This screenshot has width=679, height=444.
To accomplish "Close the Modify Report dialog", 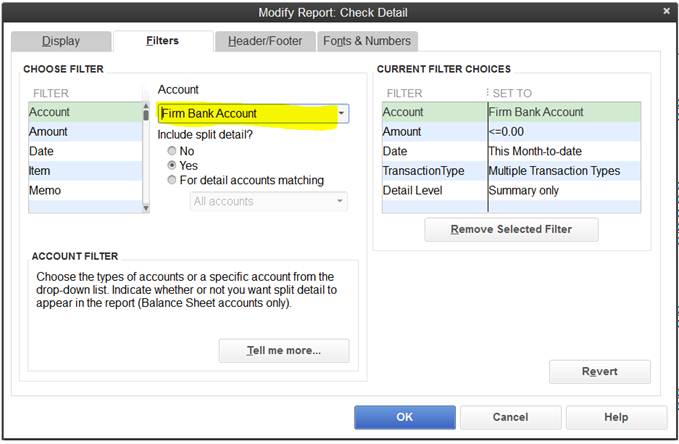I will coord(666,11).
